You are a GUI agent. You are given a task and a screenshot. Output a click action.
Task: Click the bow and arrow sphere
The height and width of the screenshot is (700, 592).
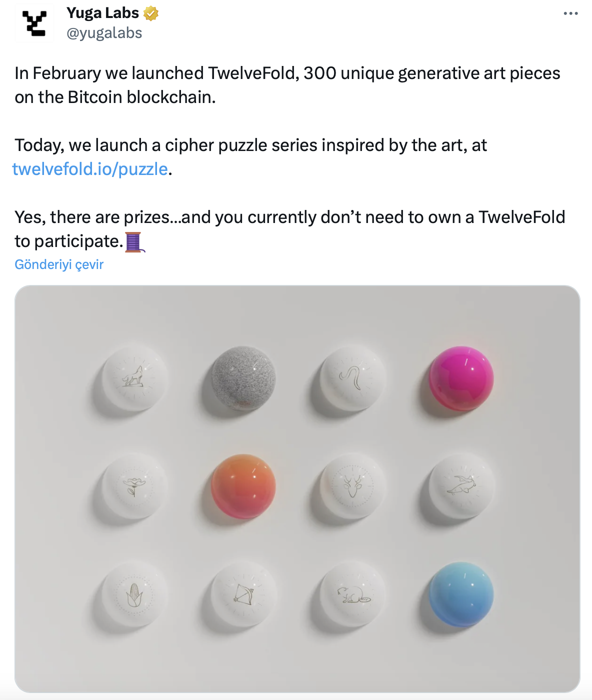click(x=243, y=595)
